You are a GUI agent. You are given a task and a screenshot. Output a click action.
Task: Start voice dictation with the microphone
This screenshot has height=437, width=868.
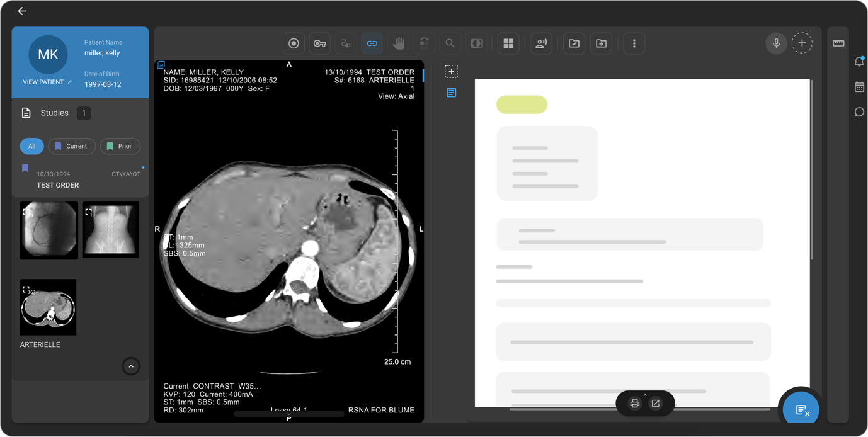pos(776,43)
